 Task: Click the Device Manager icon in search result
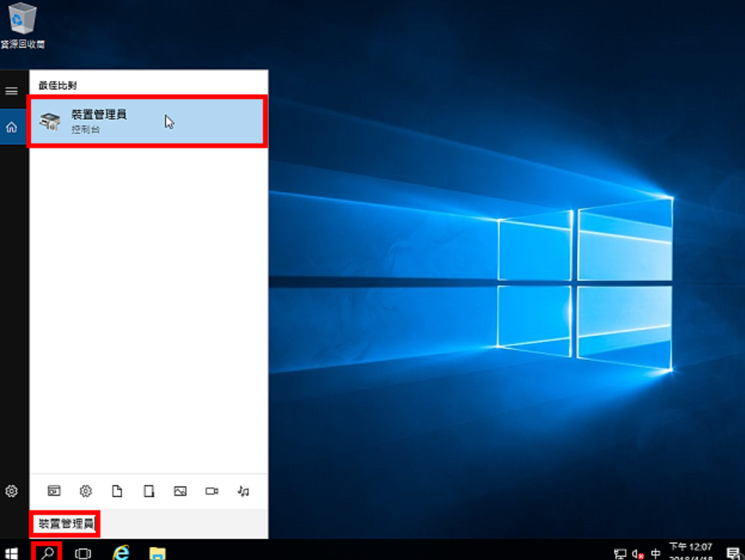tap(50, 122)
